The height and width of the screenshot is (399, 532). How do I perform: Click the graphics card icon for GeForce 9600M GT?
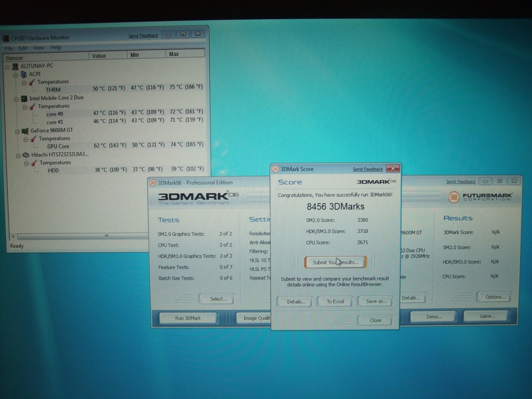(x=25, y=130)
